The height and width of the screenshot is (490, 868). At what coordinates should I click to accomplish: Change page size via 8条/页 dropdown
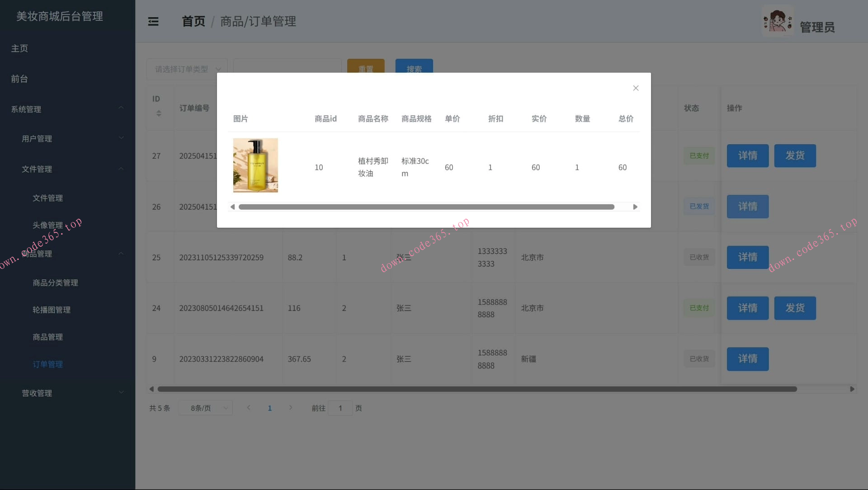point(205,407)
